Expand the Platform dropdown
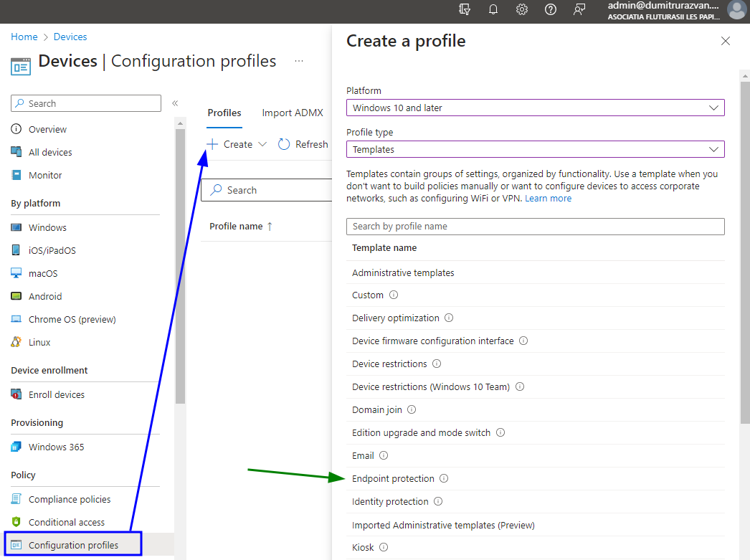 [535, 108]
